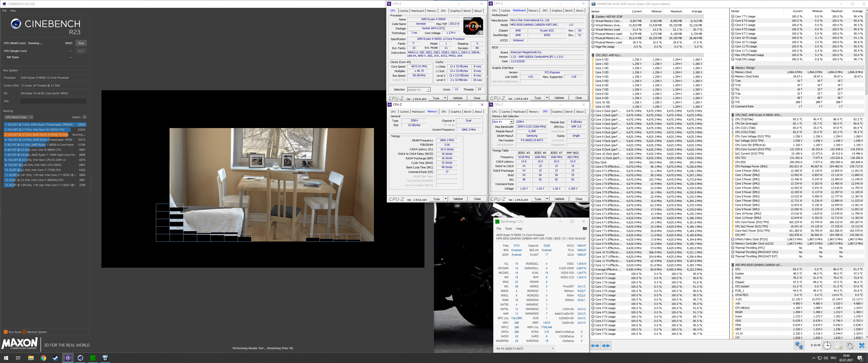Open HWiNFO remote network monitoring icon
This screenshot has width=868, height=363.
point(799,346)
